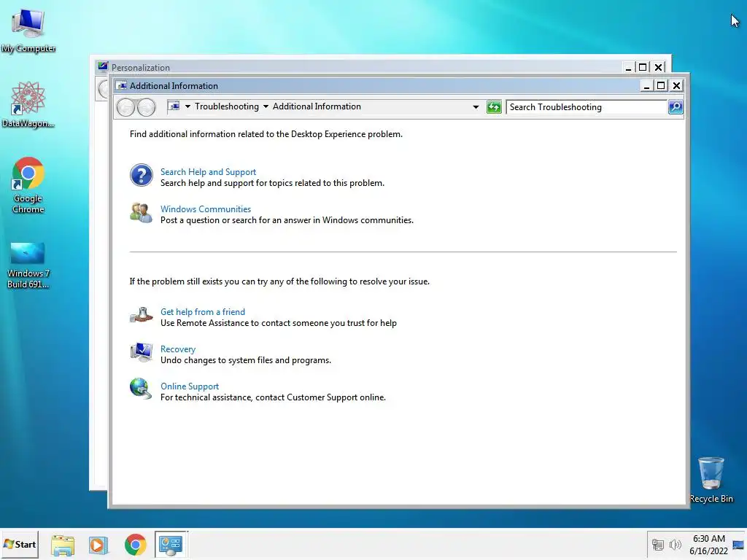
Task: Open the Recovery link
Action: pos(178,349)
